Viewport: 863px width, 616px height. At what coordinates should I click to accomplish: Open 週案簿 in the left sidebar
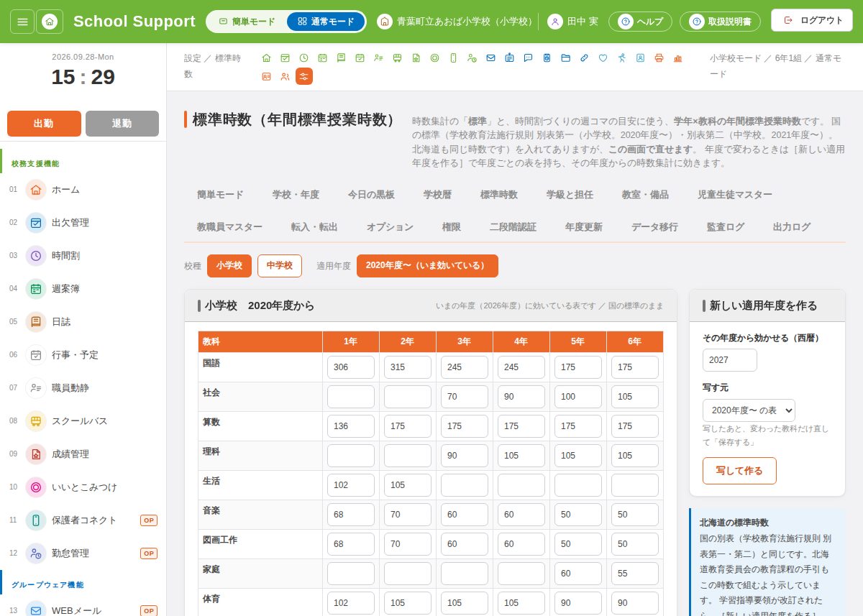83,289
